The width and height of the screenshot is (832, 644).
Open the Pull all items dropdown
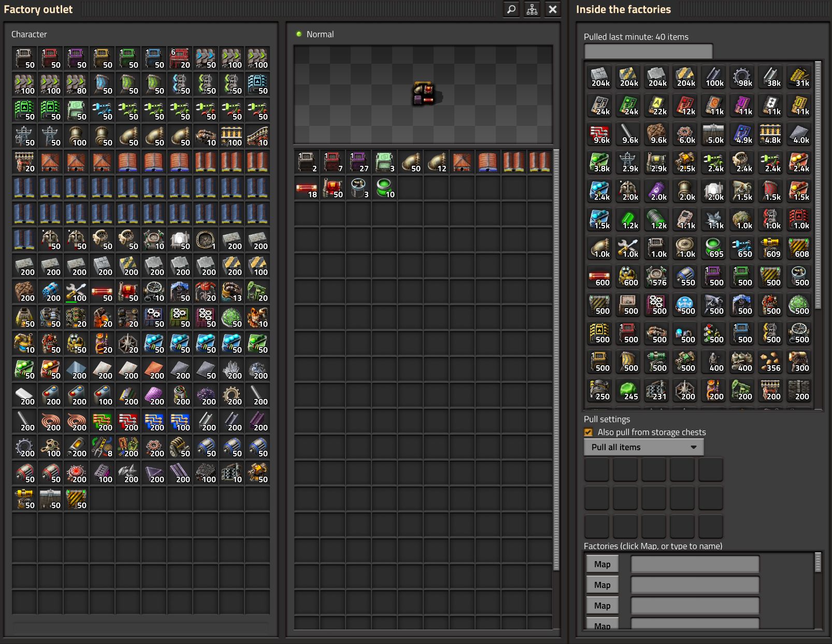(644, 447)
